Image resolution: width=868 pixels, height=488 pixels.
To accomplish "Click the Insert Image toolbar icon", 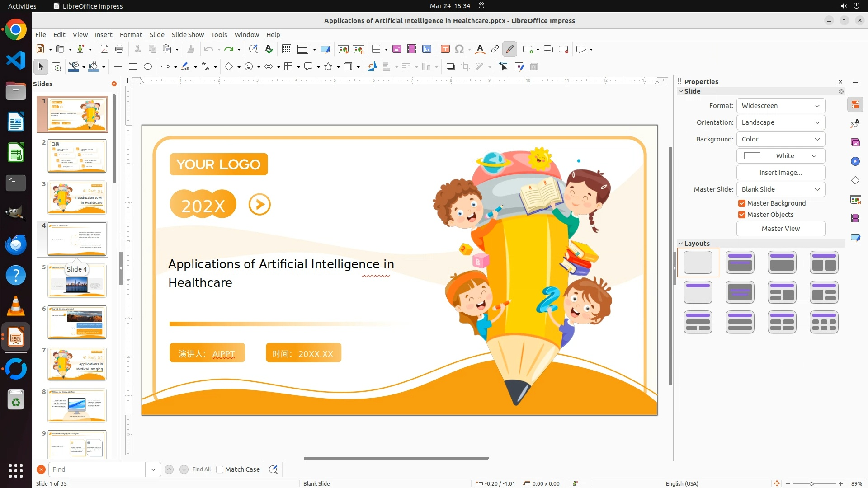I will pos(397,49).
